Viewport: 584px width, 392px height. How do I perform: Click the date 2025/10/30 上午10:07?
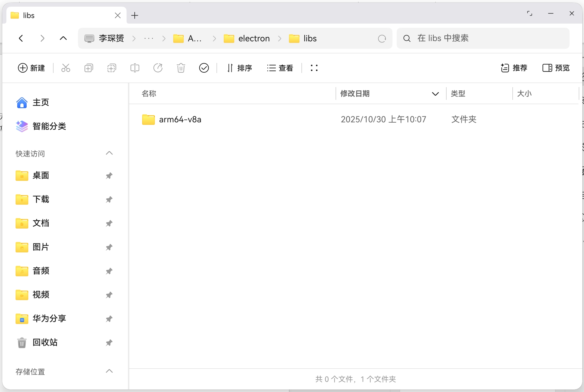(383, 120)
